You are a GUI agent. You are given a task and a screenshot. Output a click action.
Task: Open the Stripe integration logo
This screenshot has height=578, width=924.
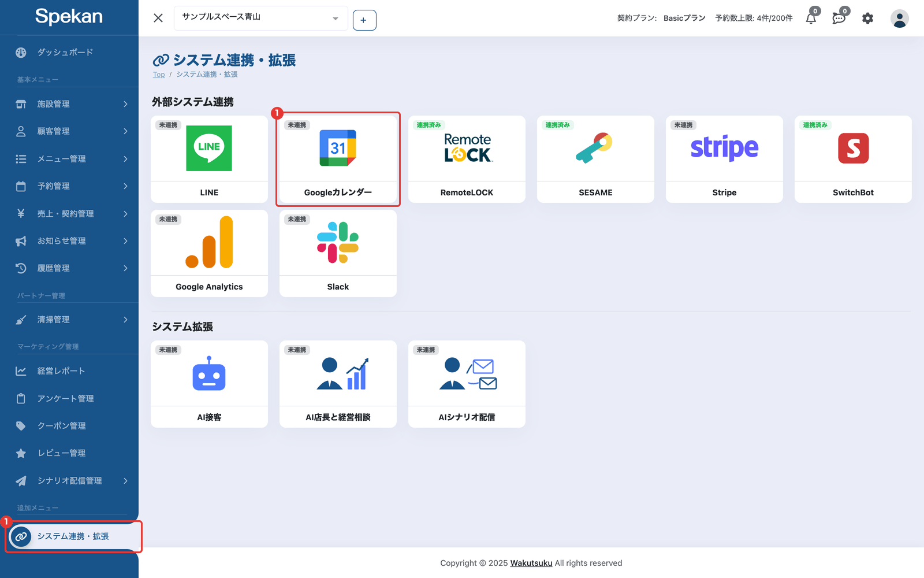tap(724, 148)
